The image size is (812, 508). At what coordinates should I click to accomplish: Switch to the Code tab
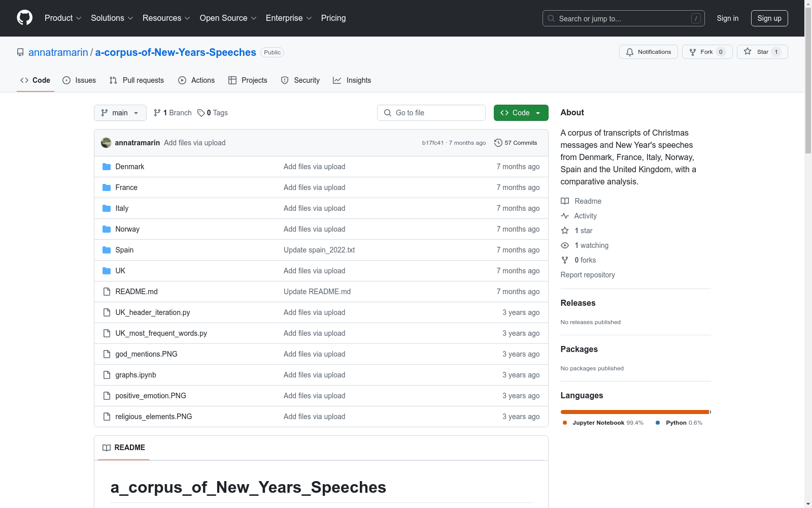coord(36,80)
